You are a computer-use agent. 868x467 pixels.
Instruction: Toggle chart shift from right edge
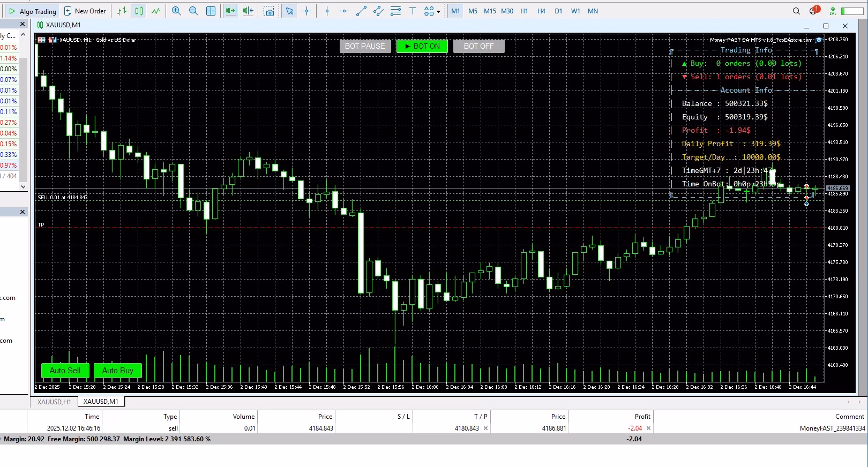click(248, 11)
